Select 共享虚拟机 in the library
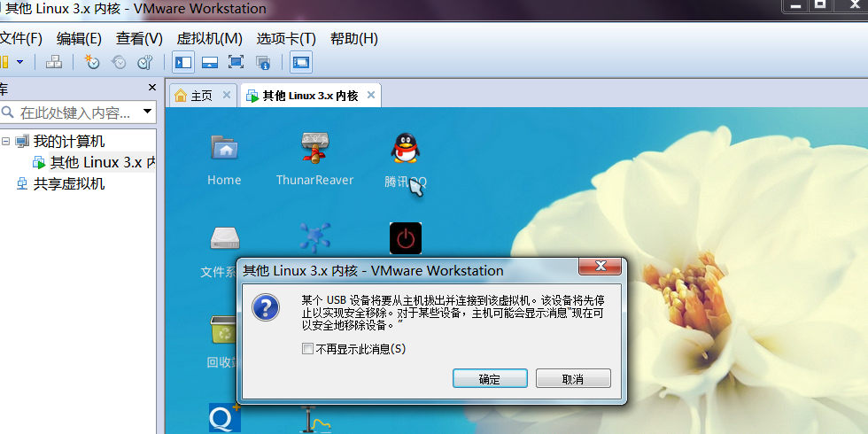Image resolution: width=868 pixels, height=434 pixels. [x=69, y=183]
